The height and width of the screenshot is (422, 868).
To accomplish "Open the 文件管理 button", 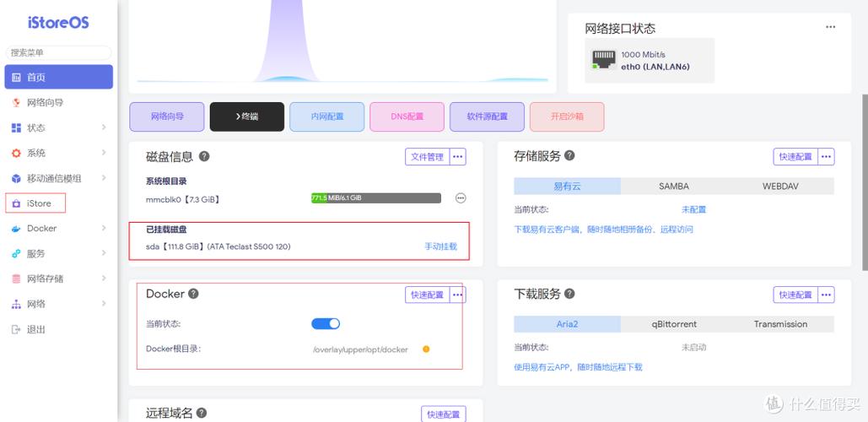I will 428,157.
